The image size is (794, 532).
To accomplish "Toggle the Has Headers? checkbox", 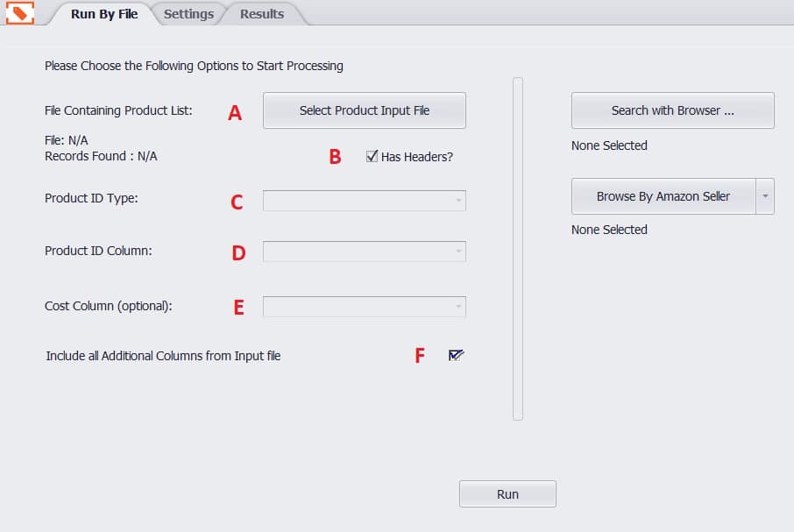I will [372, 156].
